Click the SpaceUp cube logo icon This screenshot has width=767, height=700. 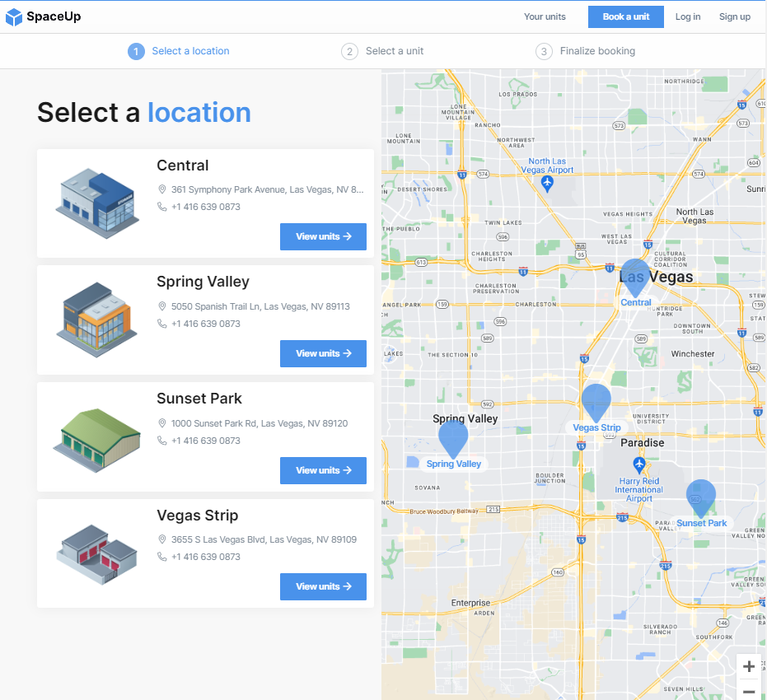pos(14,17)
